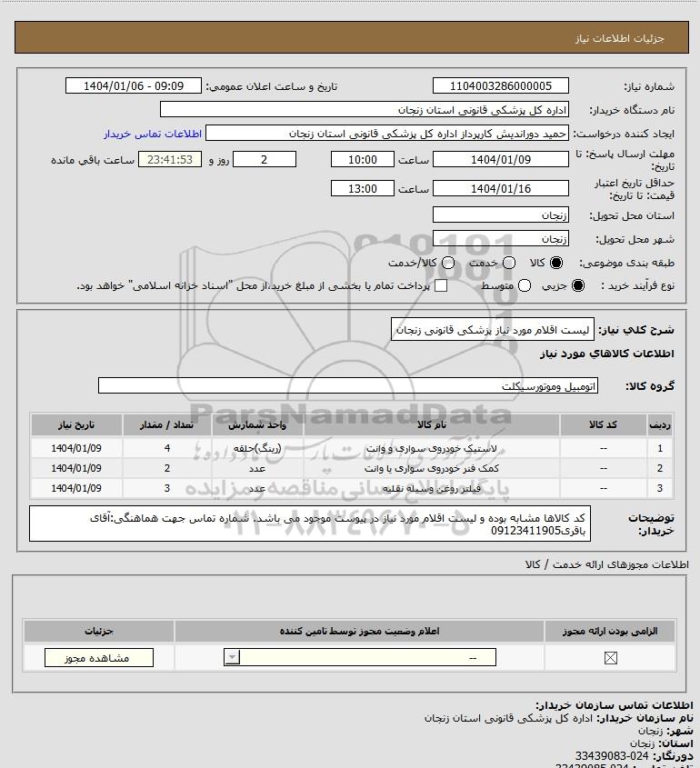
Task: Select row فیلتر روغن وسیله نقلیه
Action: coord(352,488)
